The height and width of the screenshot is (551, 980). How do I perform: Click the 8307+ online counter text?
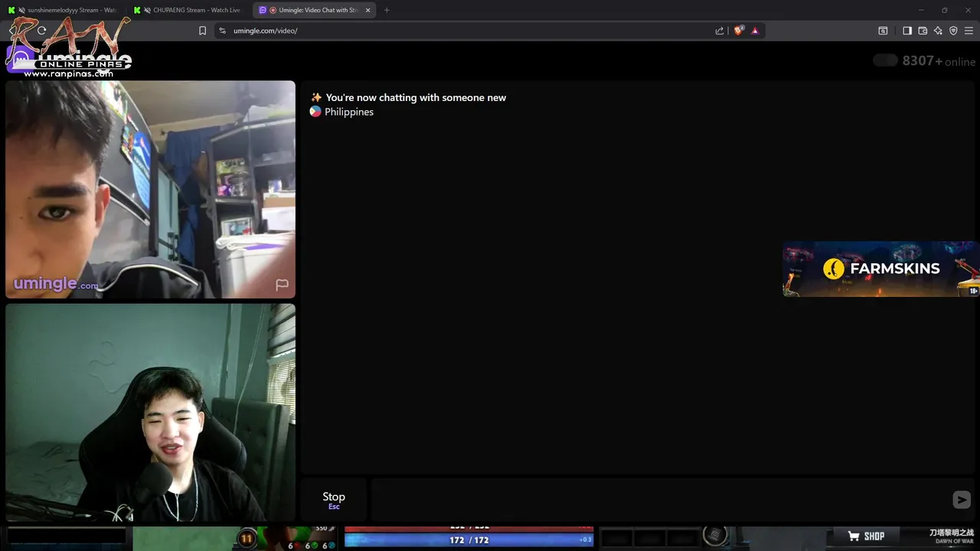point(939,61)
